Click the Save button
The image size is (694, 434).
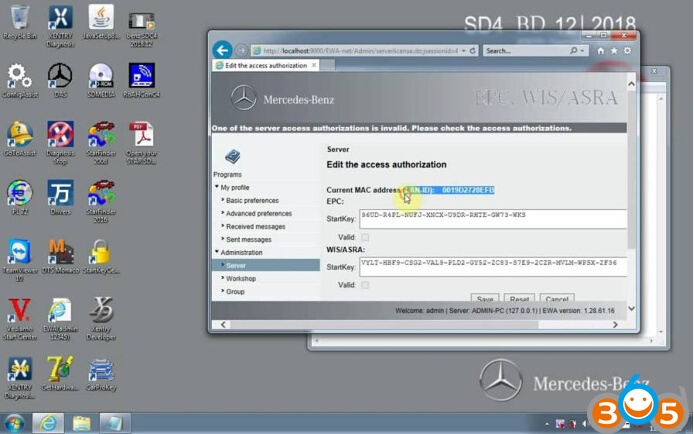coord(485,298)
